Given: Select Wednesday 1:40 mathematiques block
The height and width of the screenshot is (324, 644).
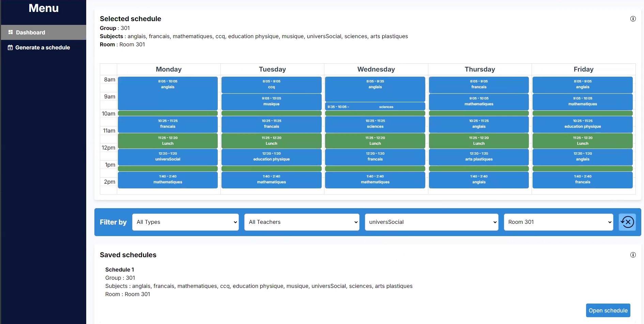Looking at the screenshot, I should point(375,180).
